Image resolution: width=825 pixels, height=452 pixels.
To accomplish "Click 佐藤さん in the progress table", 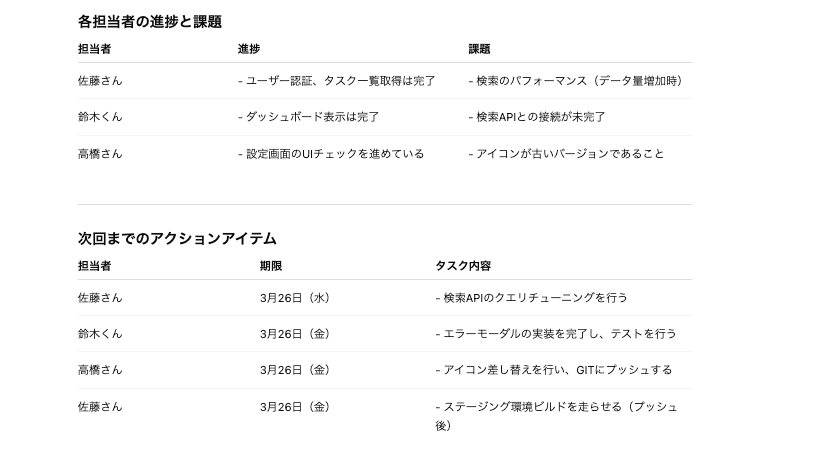I will point(100,81).
